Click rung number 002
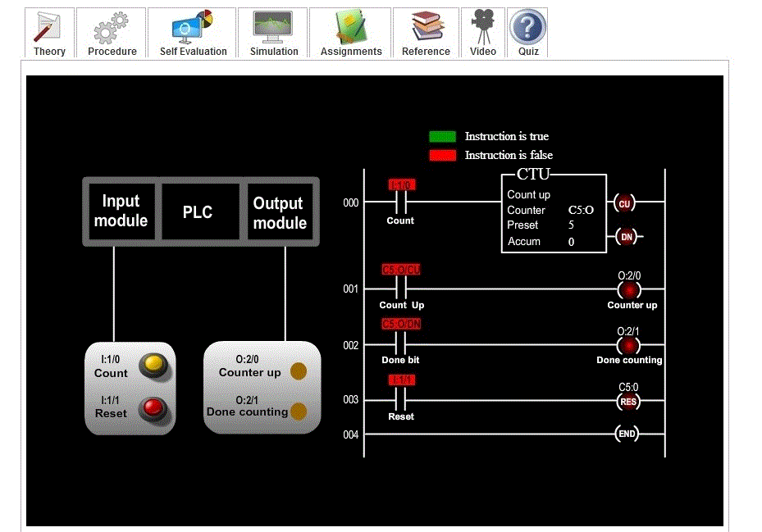This screenshot has width=762, height=532. pos(351,345)
